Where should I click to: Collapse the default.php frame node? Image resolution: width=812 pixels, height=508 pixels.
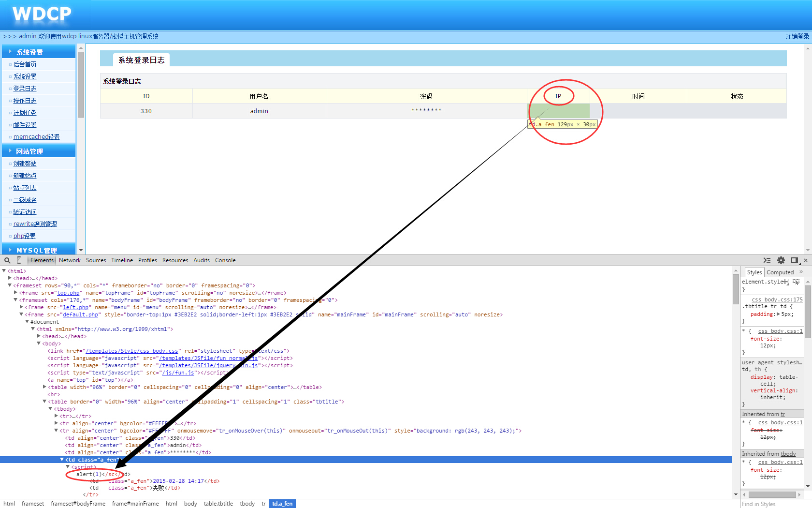coord(21,314)
